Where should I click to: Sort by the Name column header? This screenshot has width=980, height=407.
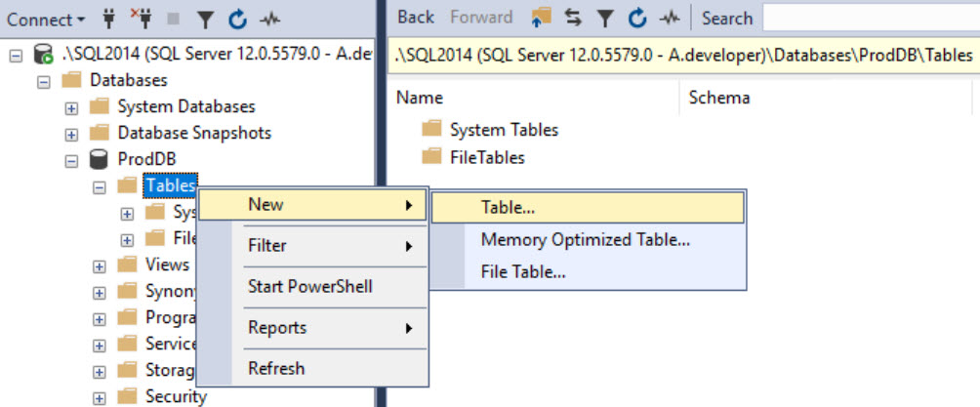coord(420,98)
